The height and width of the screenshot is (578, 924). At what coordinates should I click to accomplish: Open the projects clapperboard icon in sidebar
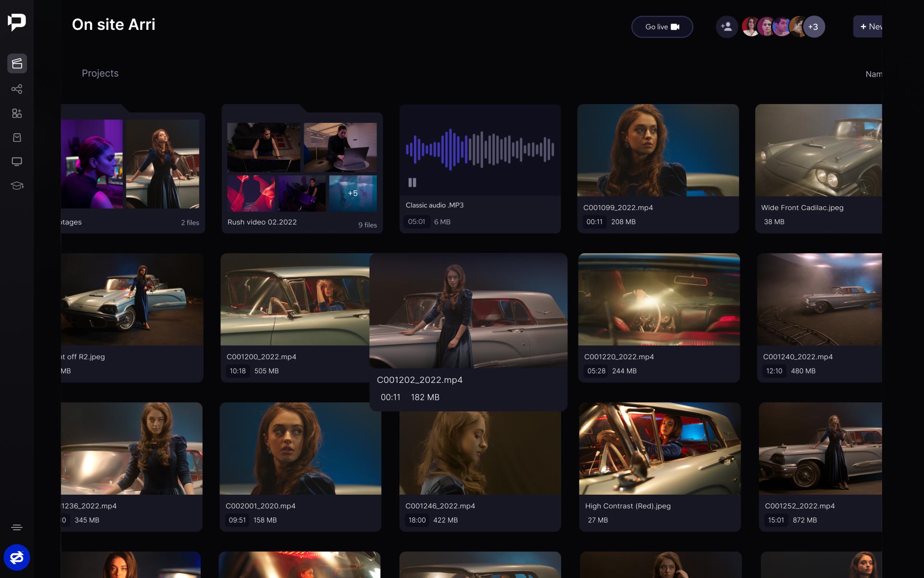click(x=17, y=64)
